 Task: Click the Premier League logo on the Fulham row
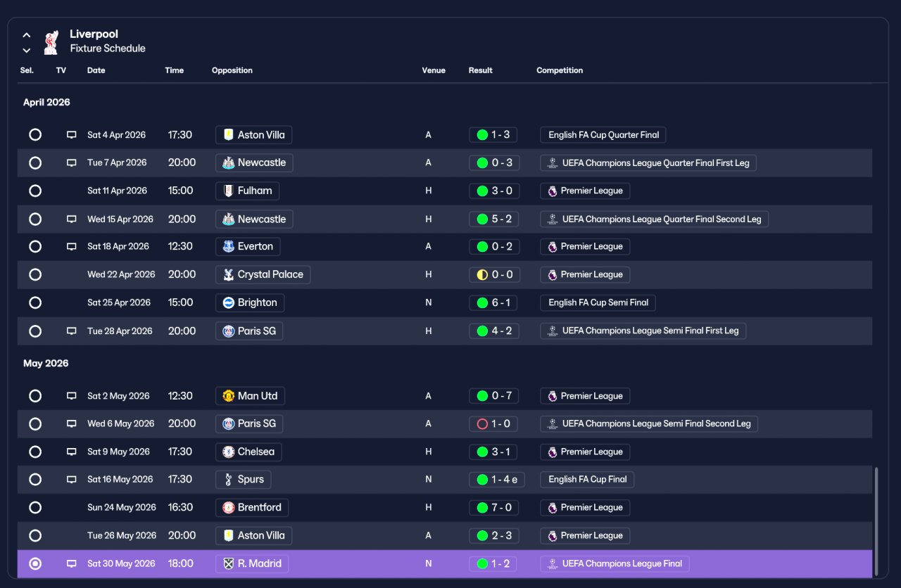pyautogui.click(x=553, y=191)
